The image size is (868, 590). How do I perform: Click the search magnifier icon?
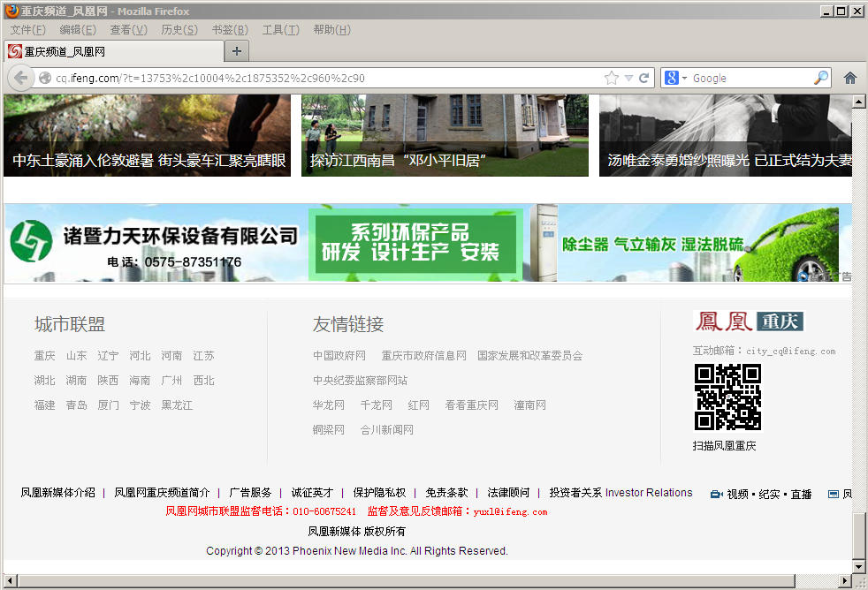click(821, 78)
